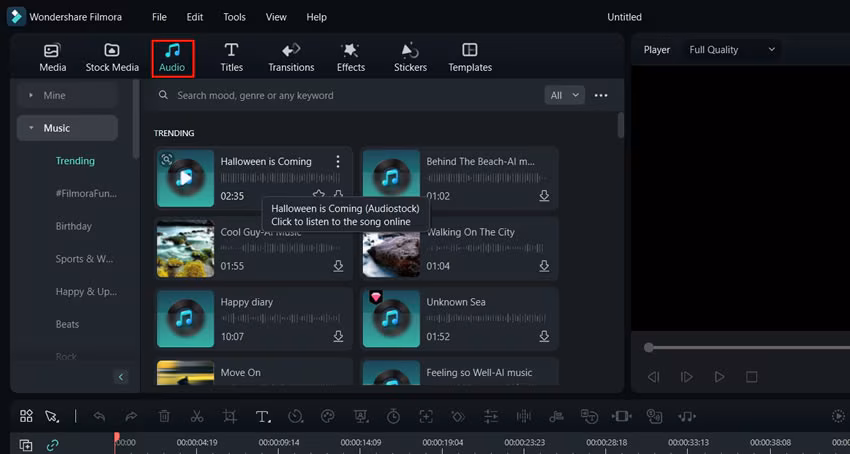
Task: Play the preview in the player
Action: pyautogui.click(x=719, y=376)
